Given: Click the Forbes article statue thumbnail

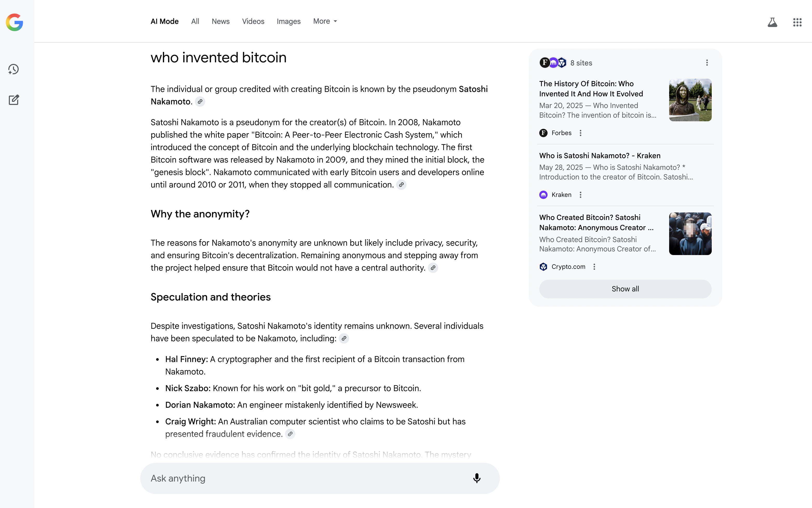Looking at the screenshot, I should click(x=690, y=100).
